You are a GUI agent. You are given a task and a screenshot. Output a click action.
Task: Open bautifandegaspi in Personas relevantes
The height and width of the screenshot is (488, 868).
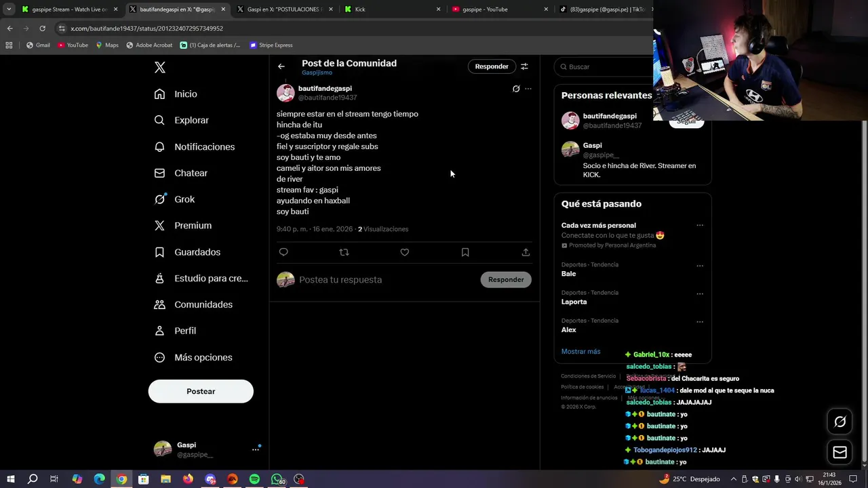pyautogui.click(x=610, y=116)
